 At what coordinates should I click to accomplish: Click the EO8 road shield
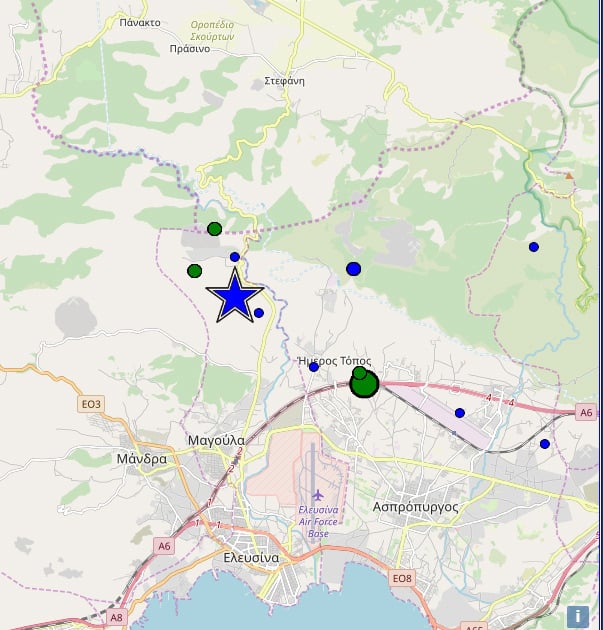[402, 578]
